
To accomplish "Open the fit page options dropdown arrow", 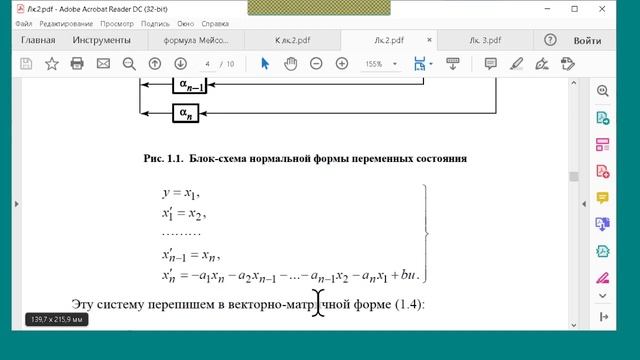I will [431, 64].
